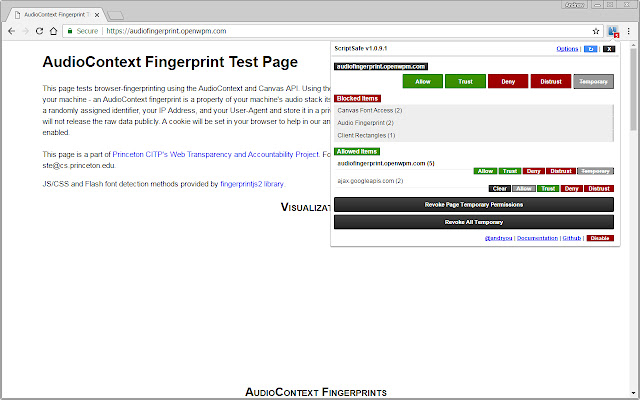This screenshot has width=640, height=400.
Task: Click the address bar URL
Action: tap(166, 31)
